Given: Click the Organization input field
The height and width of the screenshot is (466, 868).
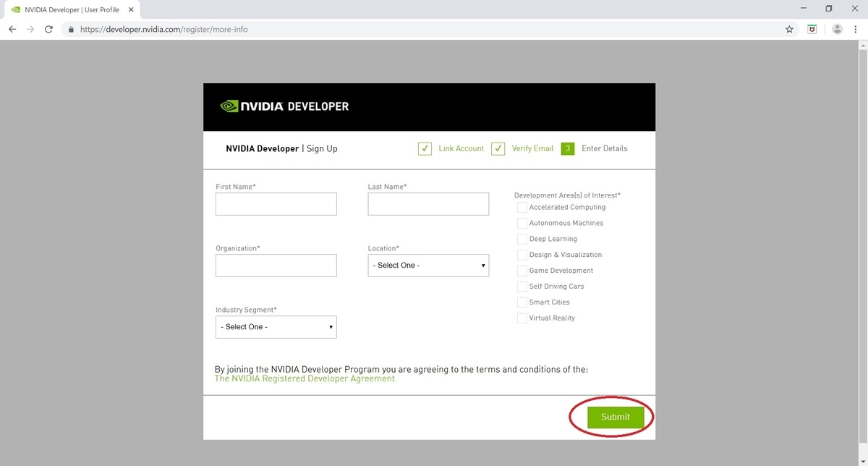Looking at the screenshot, I should (276, 266).
